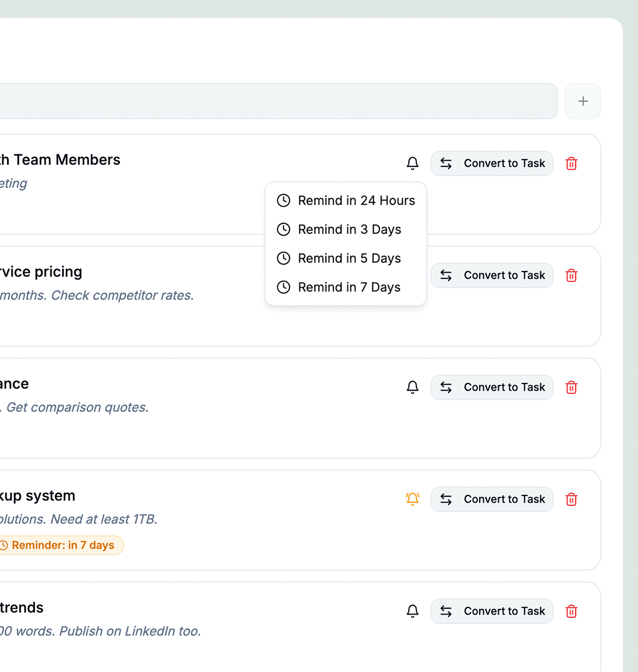Click bell icon on comparison quotes note
Image resolution: width=638 pixels, height=672 pixels.
point(412,387)
